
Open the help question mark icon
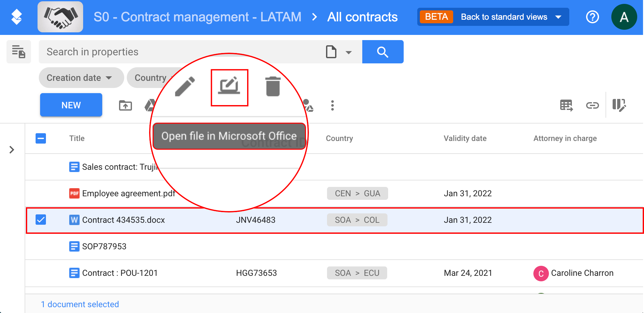[x=592, y=17]
